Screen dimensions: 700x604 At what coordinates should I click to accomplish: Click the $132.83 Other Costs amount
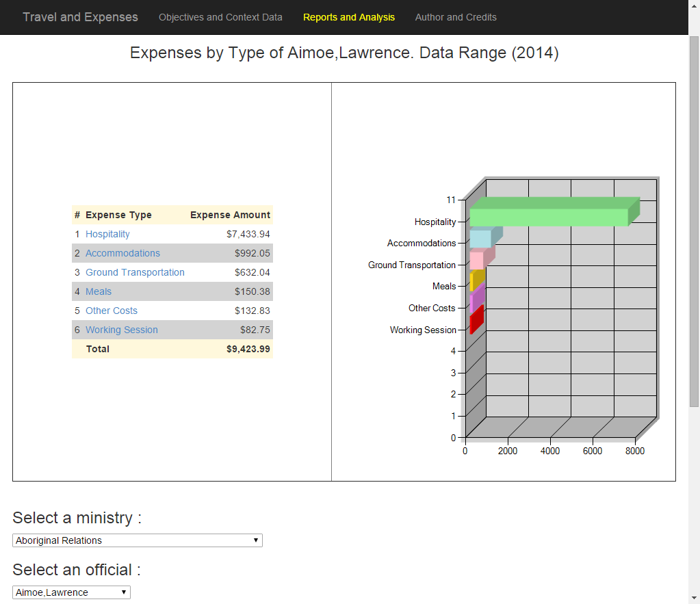[252, 311]
